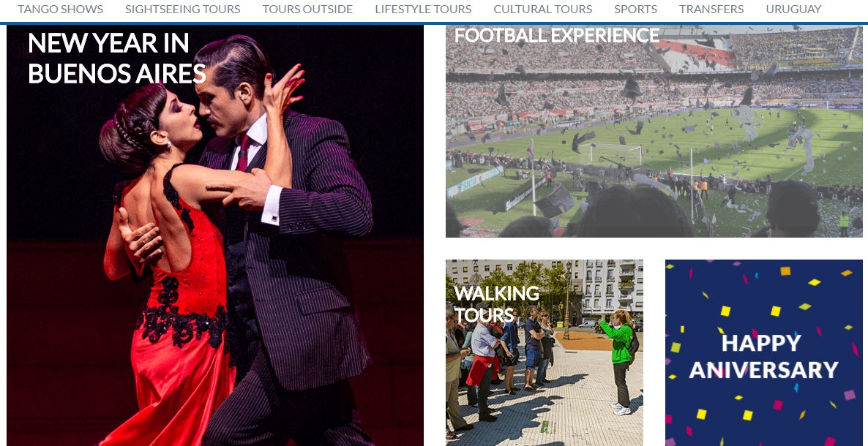Open the tango dancers couple photo
This screenshot has height=446, width=868.
click(214, 235)
